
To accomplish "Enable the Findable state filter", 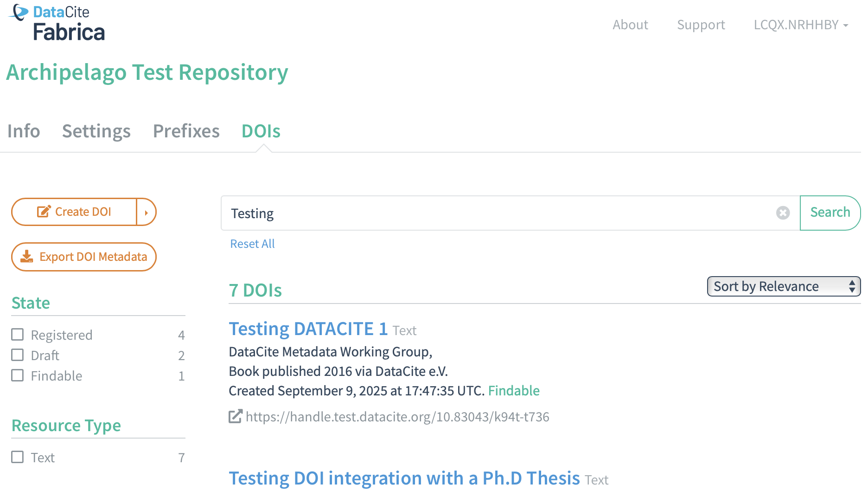I will pos(18,375).
